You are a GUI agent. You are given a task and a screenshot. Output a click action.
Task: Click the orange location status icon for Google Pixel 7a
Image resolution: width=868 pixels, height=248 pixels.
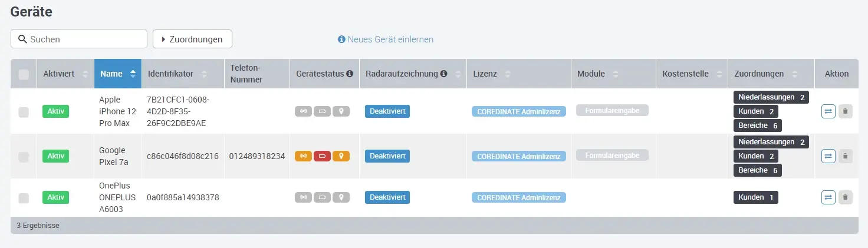pyautogui.click(x=341, y=156)
